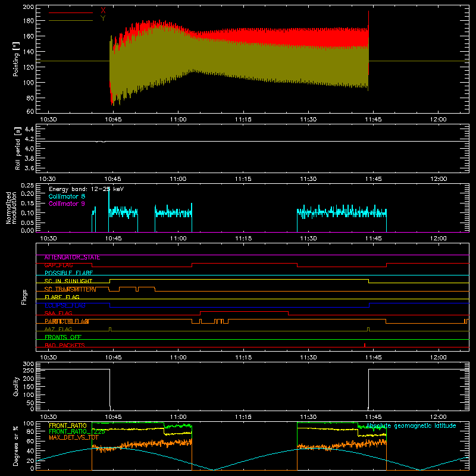This screenshot has height=476, width=476.
Task: Click the 300 tick on Quality axis
Action: coord(28,364)
